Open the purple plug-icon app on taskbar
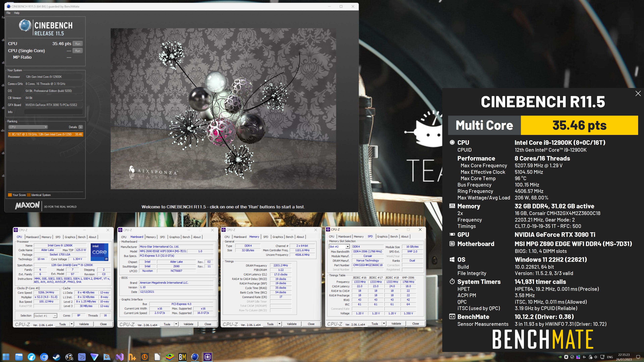 [82, 357]
